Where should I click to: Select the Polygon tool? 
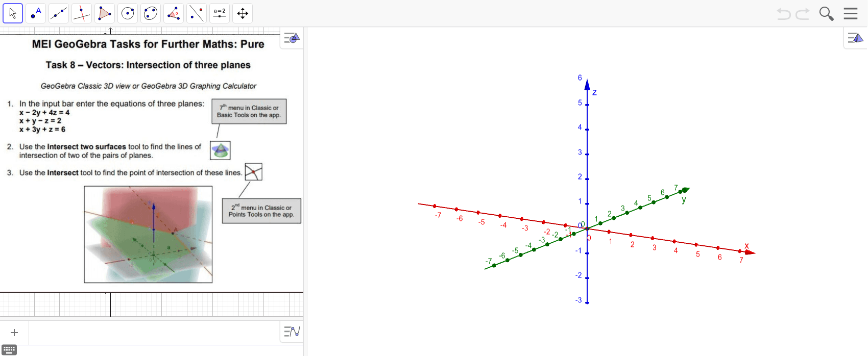pos(105,13)
